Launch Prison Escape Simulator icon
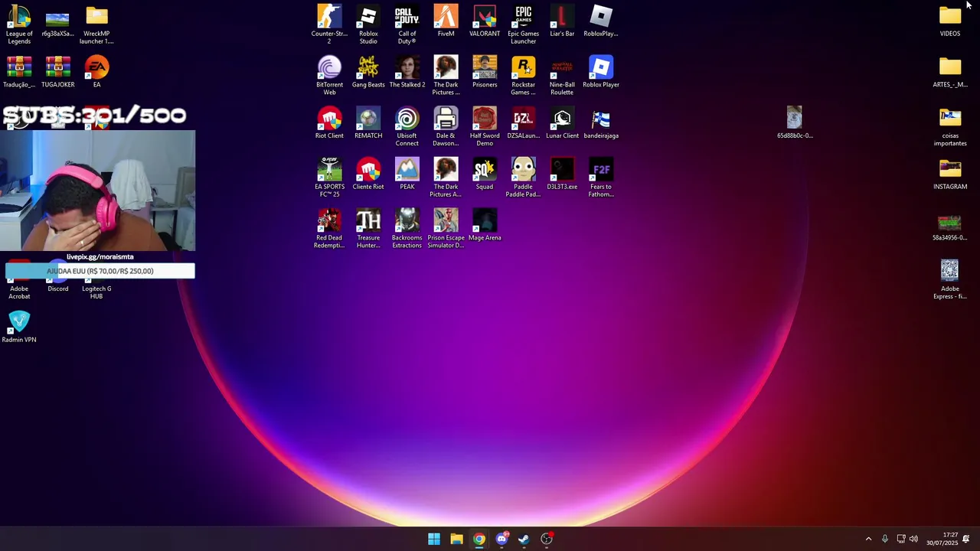 pos(446,228)
